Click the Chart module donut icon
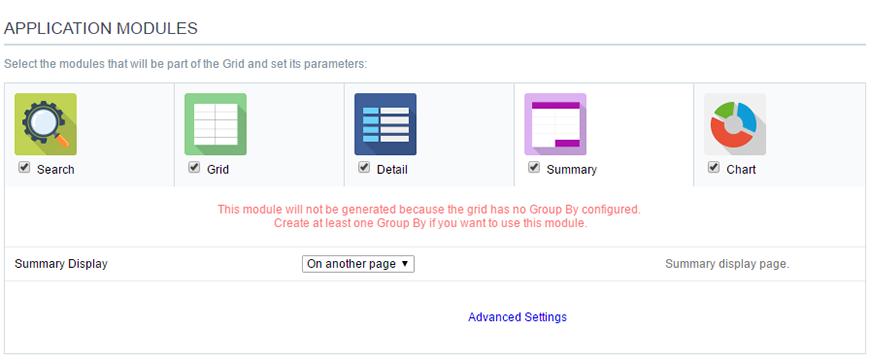Screen dimensions: 870x361 (x=735, y=124)
